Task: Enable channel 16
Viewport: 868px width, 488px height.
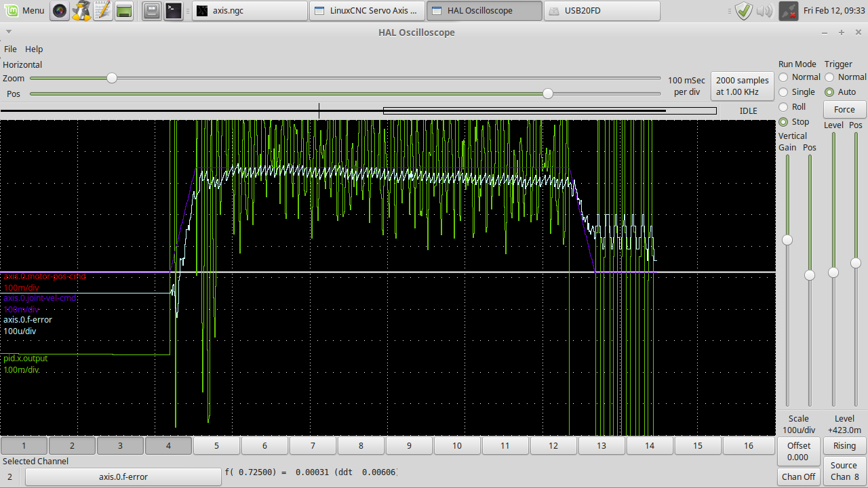Action: tap(749, 445)
